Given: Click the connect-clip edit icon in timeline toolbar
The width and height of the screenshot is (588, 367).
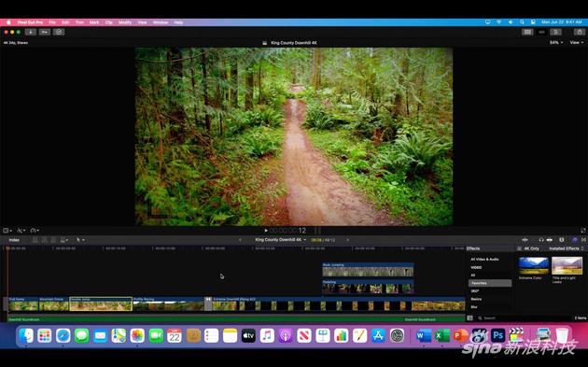Looking at the screenshot, I should pos(35,240).
